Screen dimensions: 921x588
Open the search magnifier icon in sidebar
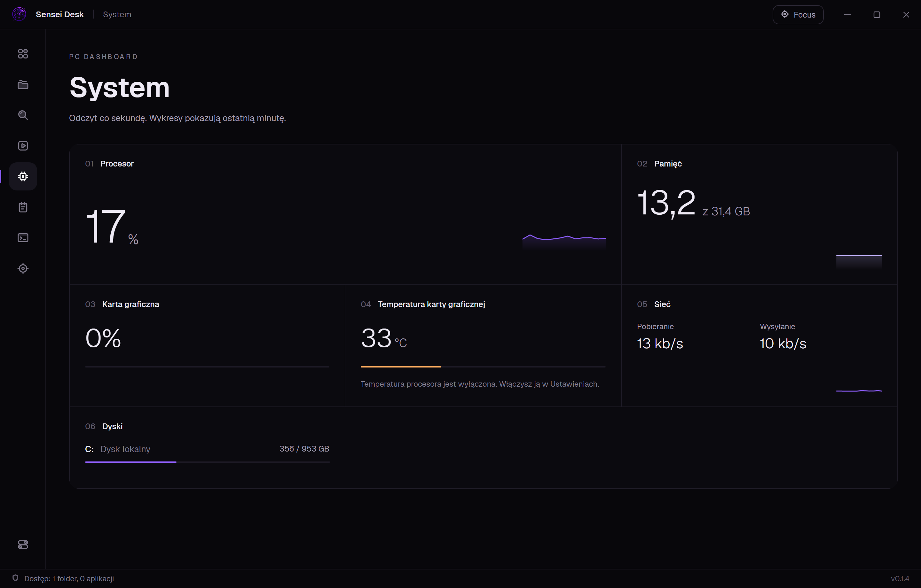23,115
